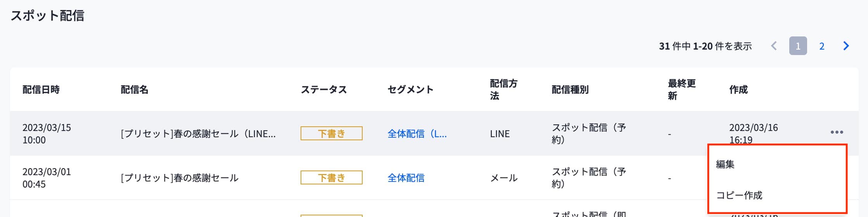Click the 配信名 column header
This screenshot has height=217, width=868.
[x=134, y=90]
